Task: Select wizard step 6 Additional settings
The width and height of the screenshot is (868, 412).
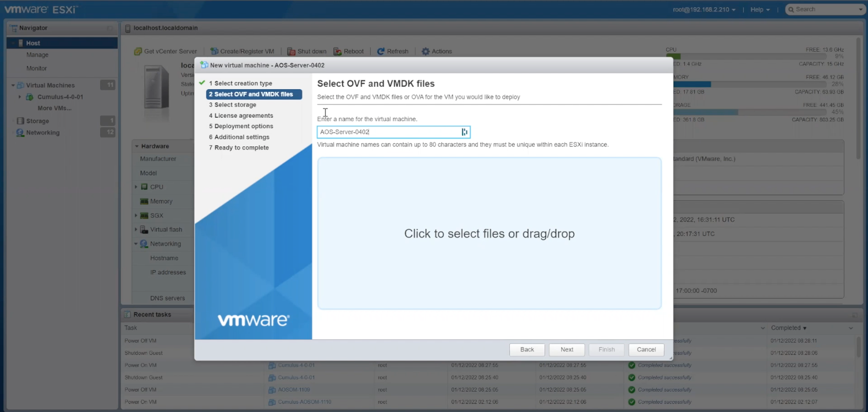Action: [239, 137]
